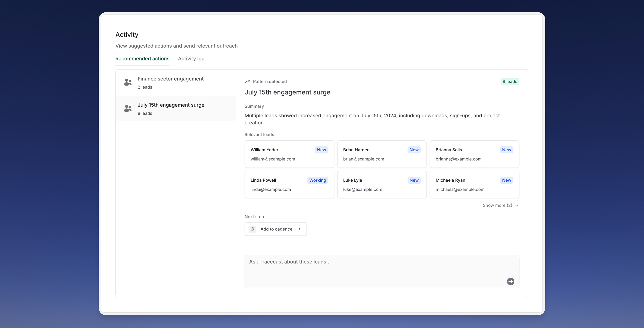This screenshot has height=328, width=644.
Task: Click the 8 leads green badge
Action: point(509,81)
